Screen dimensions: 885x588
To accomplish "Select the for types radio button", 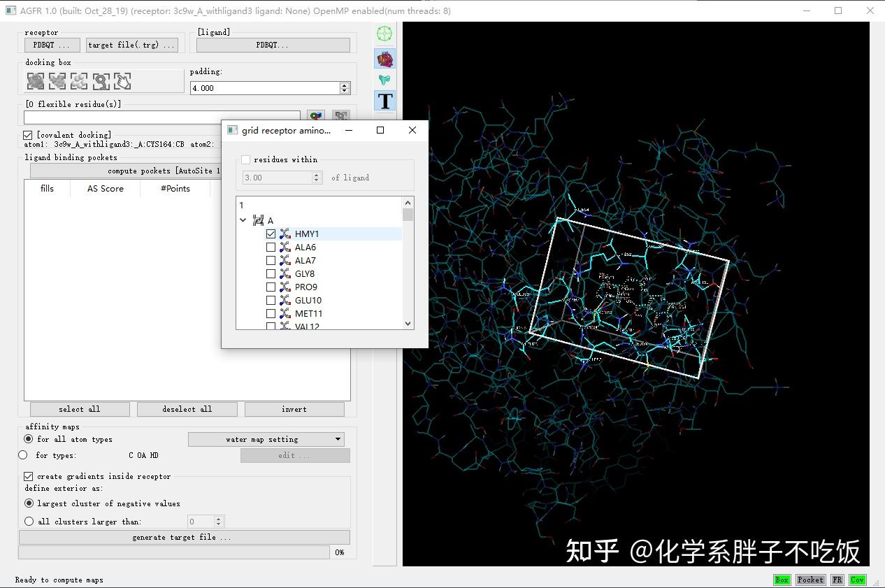I will pyautogui.click(x=22, y=455).
